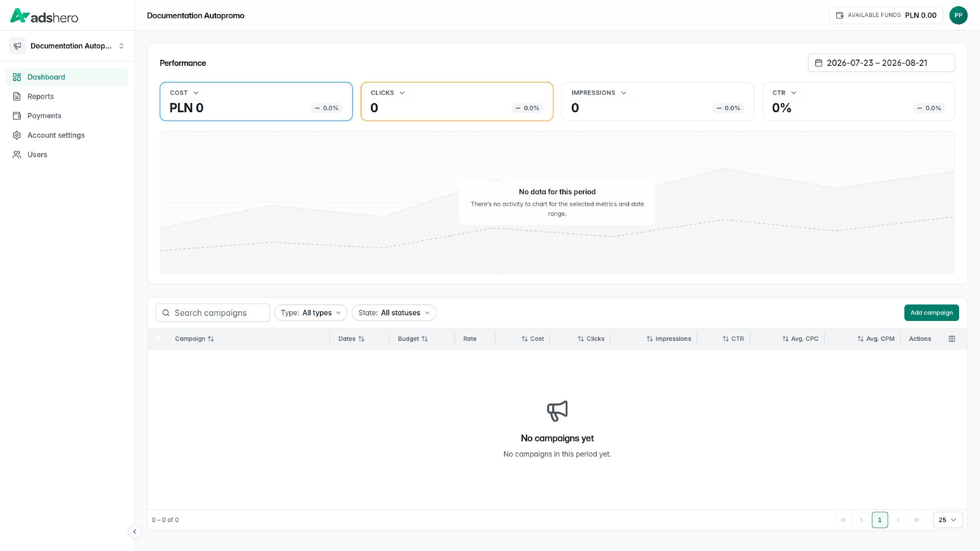Collapse the sidebar with the arrow button
The width and height of the screenshot is (980, 551).
point(135,532)
